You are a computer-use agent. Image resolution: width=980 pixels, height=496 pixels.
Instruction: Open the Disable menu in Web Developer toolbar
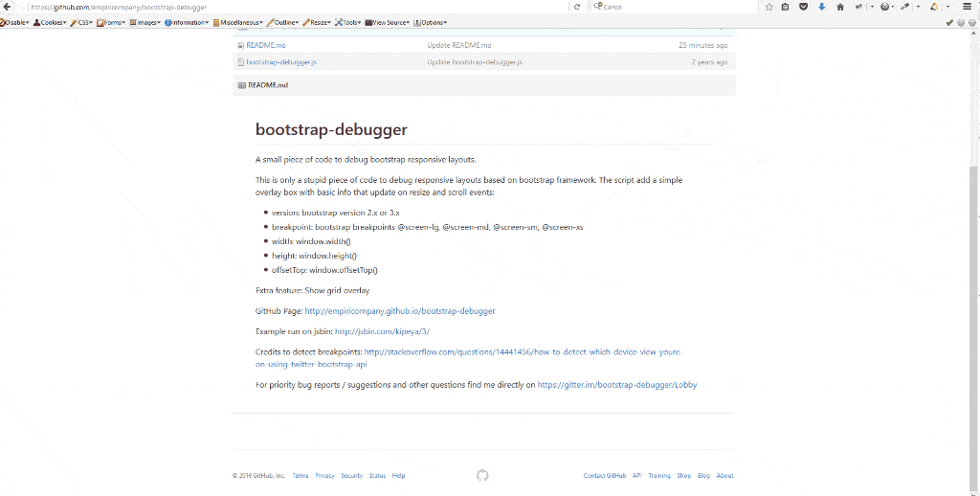click(13, 23)
